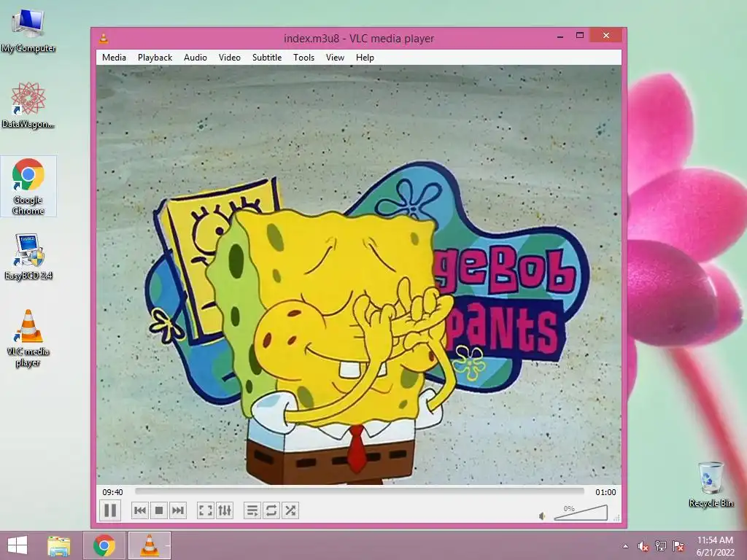Open the Windows Start button
Screen dimensions: 747x560
pos(18,545)
